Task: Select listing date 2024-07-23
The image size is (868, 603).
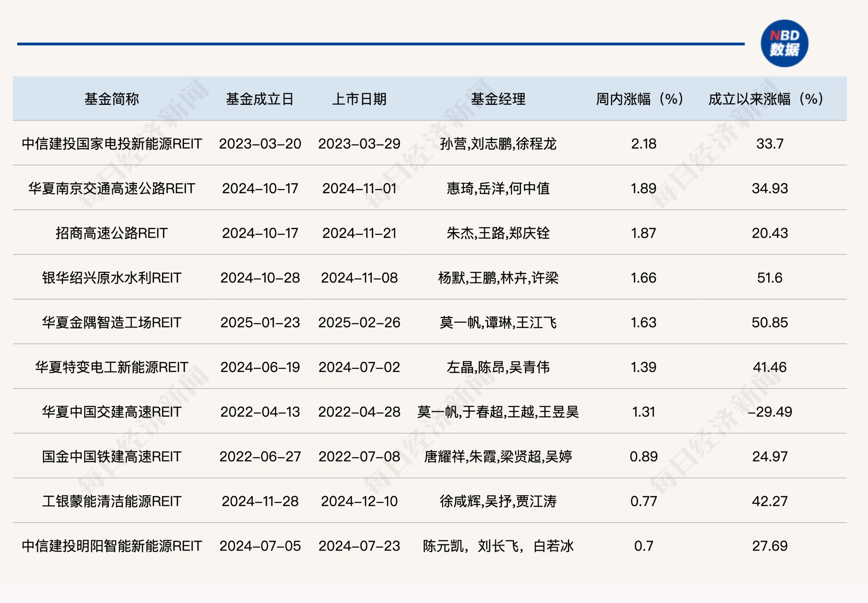Action: (x=359, y=546)
